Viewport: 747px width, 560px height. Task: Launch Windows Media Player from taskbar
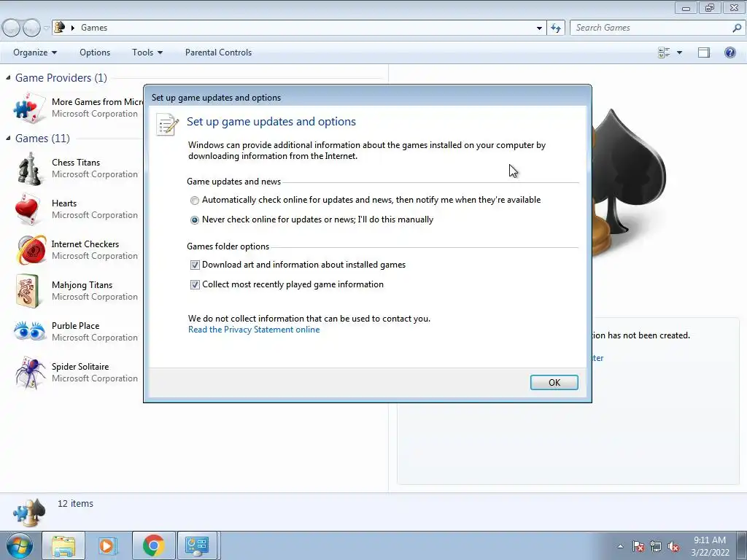107,545
